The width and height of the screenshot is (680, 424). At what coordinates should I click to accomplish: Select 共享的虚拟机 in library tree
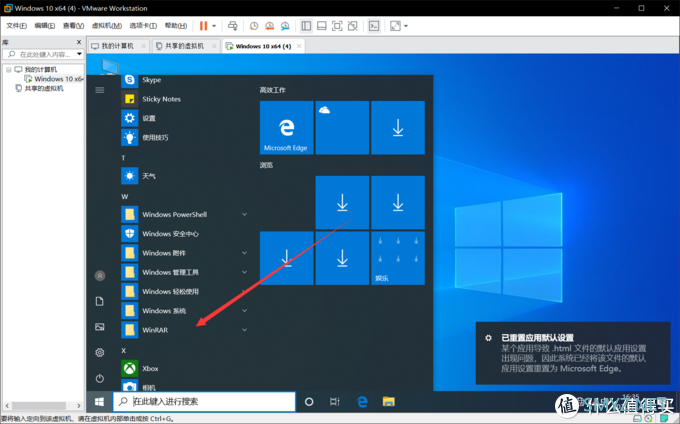pos(40,88)
